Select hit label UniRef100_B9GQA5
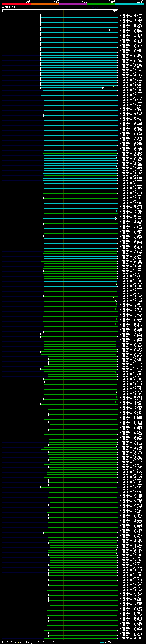 pyautogui.click(x=131, y=17)
